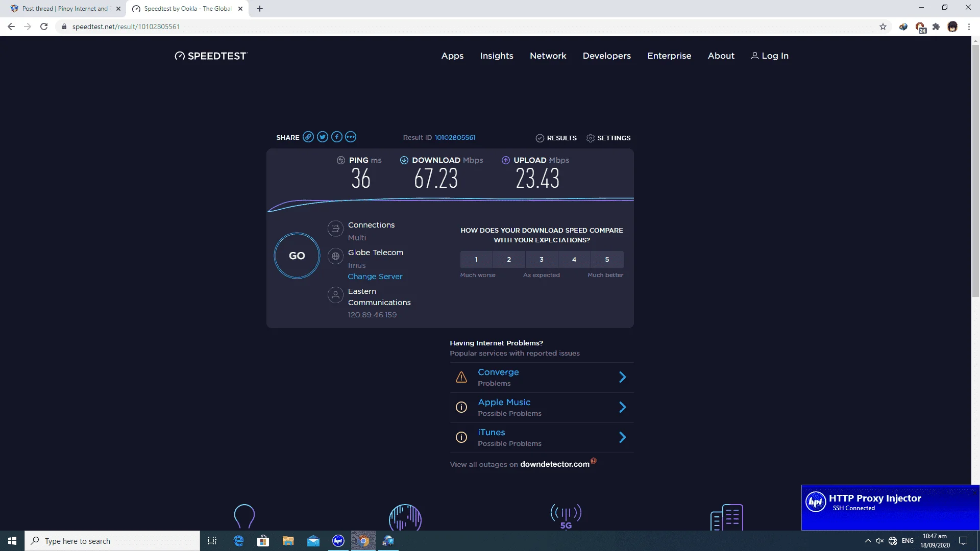Click the 5G signal icon

click(566, 516)
